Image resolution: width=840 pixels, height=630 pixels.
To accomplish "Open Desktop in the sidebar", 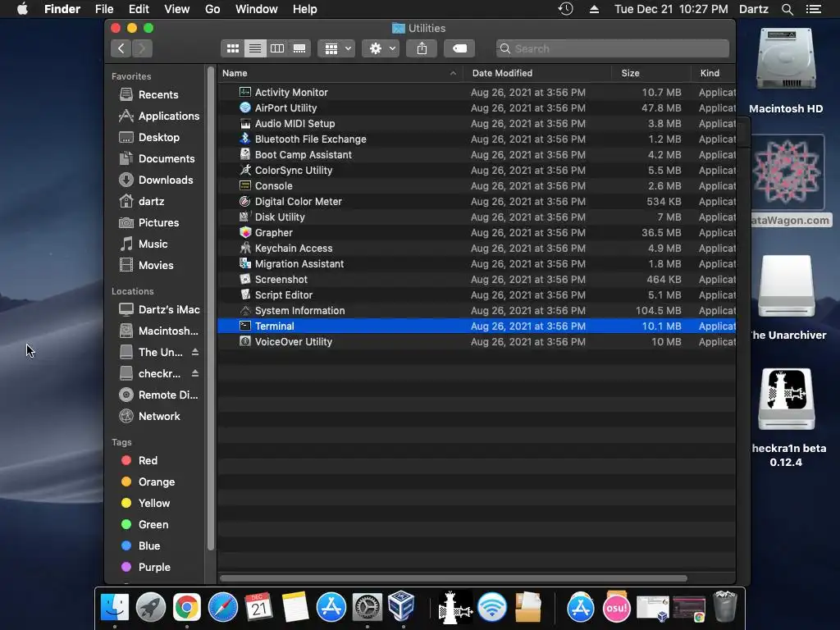I will 158,138.
